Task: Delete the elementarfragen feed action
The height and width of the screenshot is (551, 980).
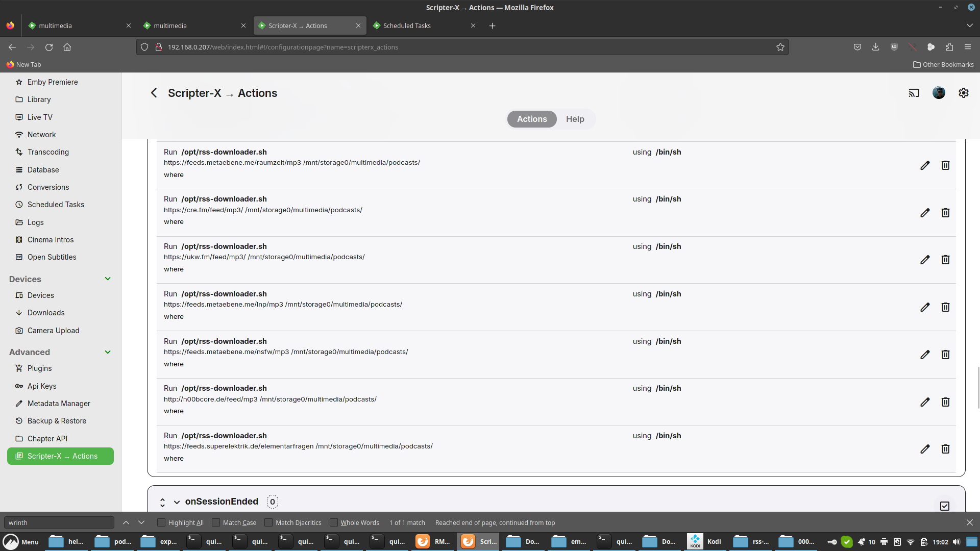Action: click(945, 449)
